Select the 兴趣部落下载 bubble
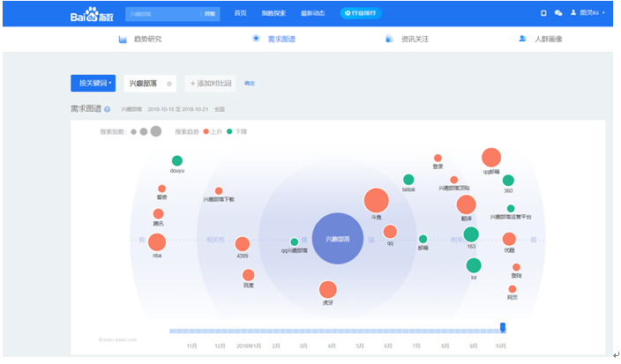The image size is (621, 364). click(x=219, y=191)
